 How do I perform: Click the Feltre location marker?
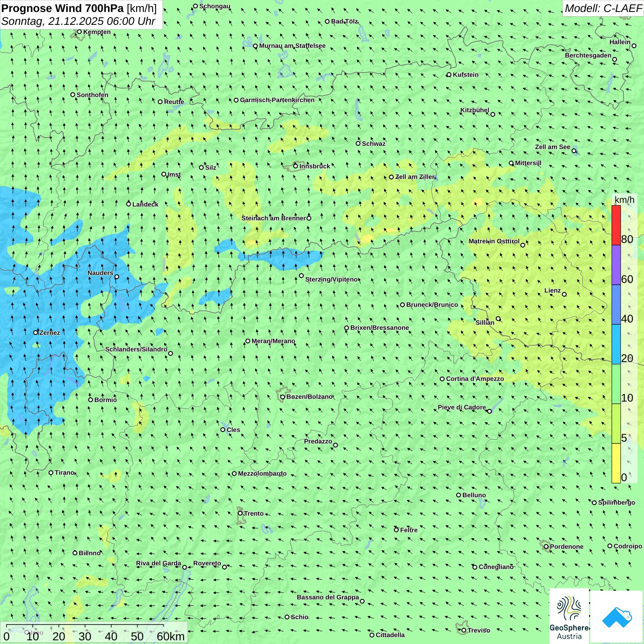396,530
